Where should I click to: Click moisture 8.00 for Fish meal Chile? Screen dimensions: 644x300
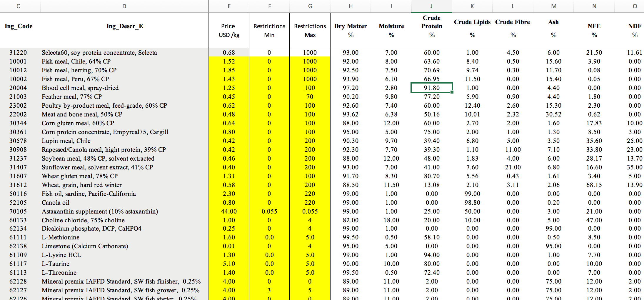pyautogui.click(x=391, y=61)
